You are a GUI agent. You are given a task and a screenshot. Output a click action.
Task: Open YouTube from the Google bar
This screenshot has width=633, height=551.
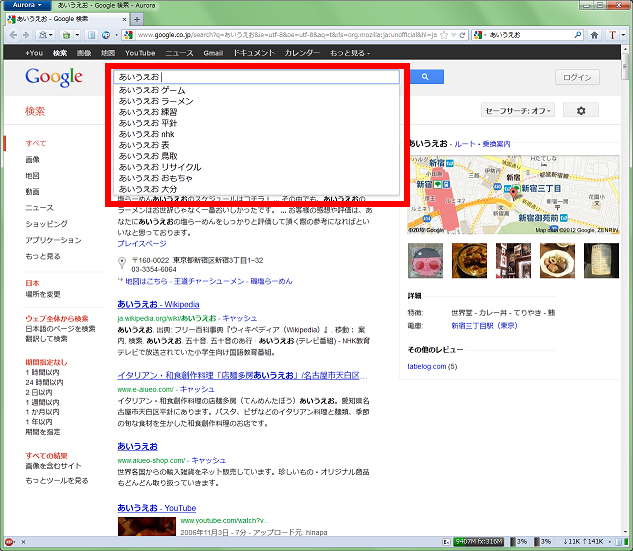coord(140,53)
